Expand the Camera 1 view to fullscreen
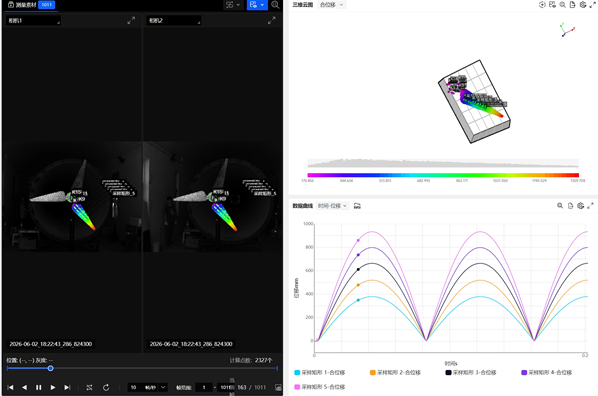Screen dimensions: 598x396 pyautogui.click(x=131, y=21)
